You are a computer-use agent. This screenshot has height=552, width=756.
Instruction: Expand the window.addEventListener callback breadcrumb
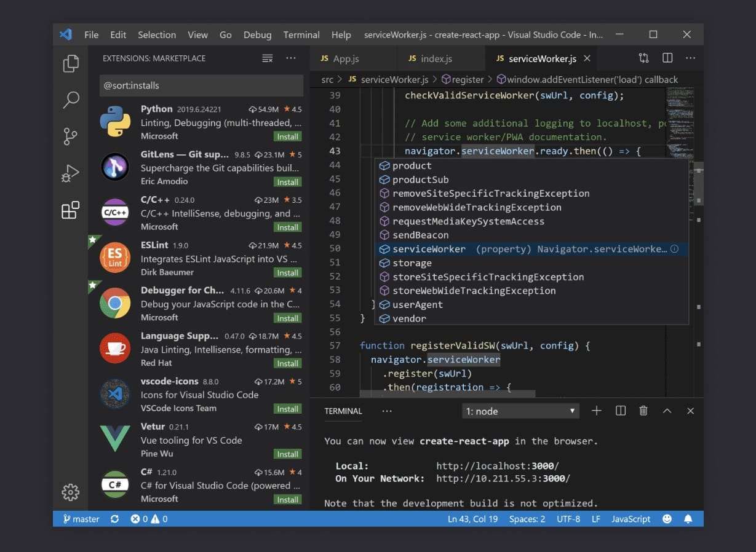coord(587,79)
